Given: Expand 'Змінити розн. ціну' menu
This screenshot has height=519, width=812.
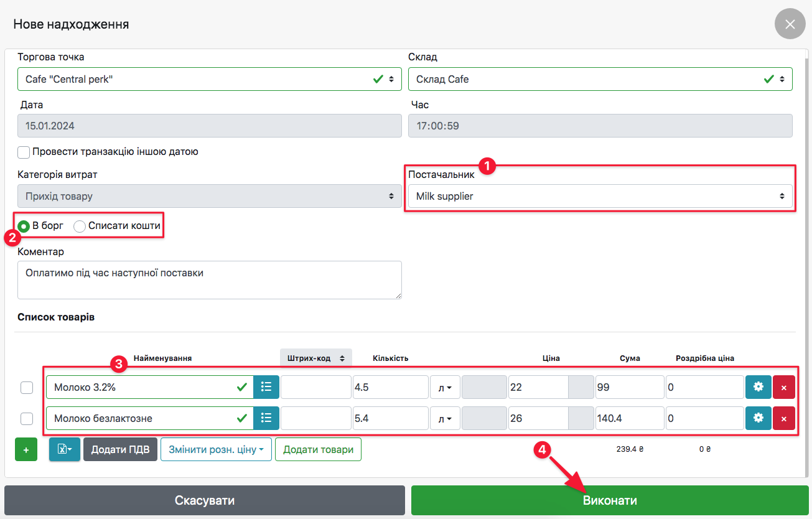Looking at the screenshot, I should tap(216, 449).
